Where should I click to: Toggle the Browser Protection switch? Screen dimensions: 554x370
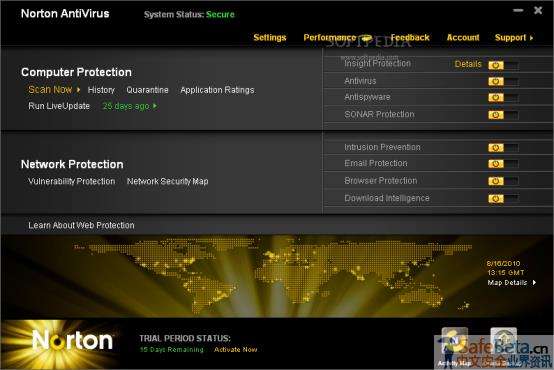503,181
